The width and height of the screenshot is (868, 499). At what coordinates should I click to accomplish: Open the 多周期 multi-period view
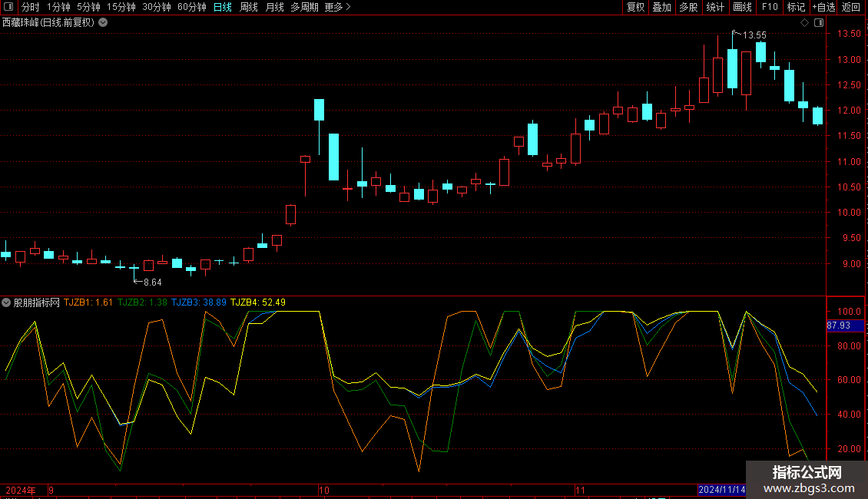click(x=304, y=7)
